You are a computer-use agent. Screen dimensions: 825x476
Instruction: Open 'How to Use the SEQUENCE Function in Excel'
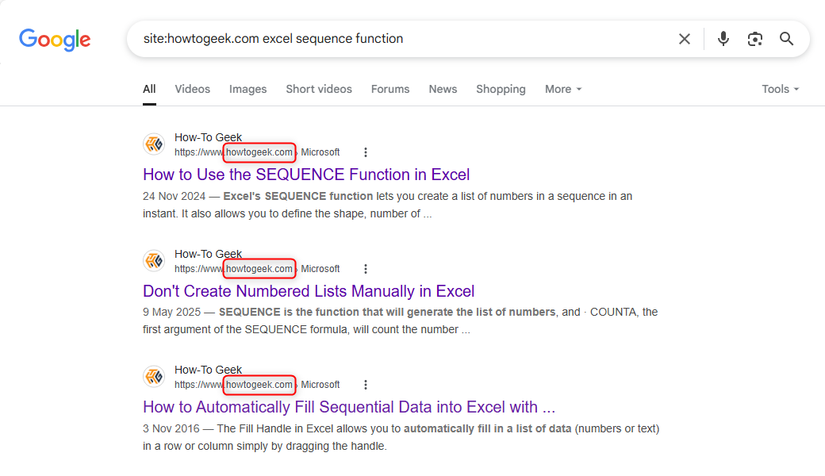(x=306, y=175)
